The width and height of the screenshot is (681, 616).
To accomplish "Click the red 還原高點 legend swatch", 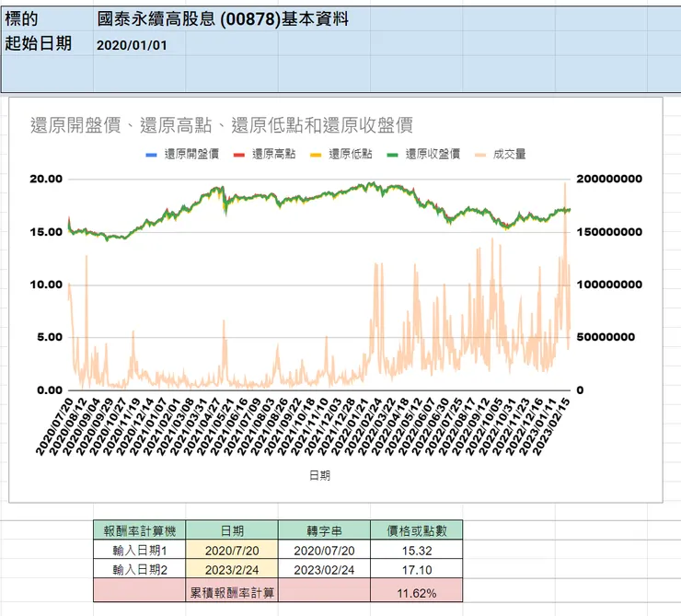I will pyautogui.click(x=239, y=155).
